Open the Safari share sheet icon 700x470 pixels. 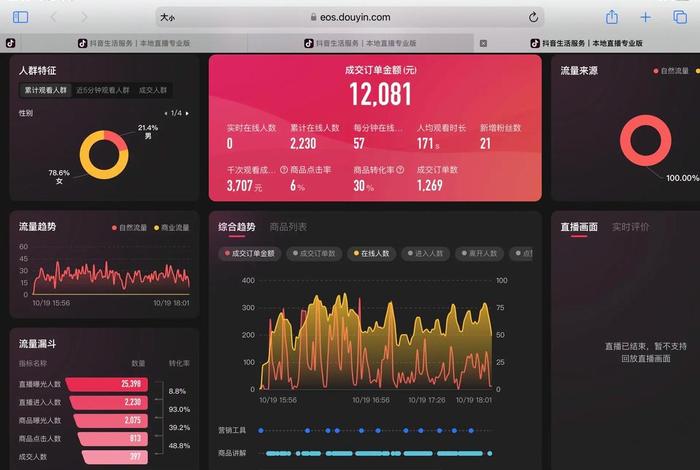point(612,17)
